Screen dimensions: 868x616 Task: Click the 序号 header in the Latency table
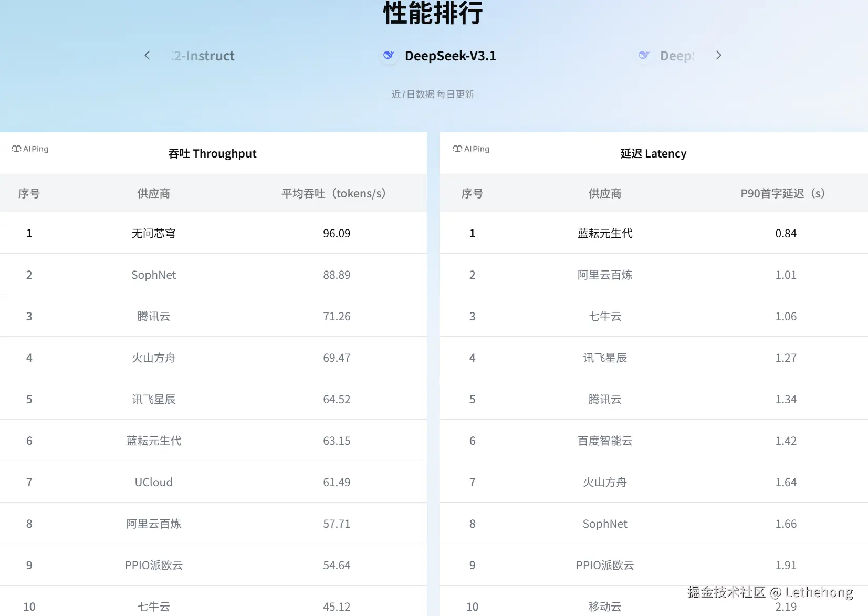pos(472,193)
